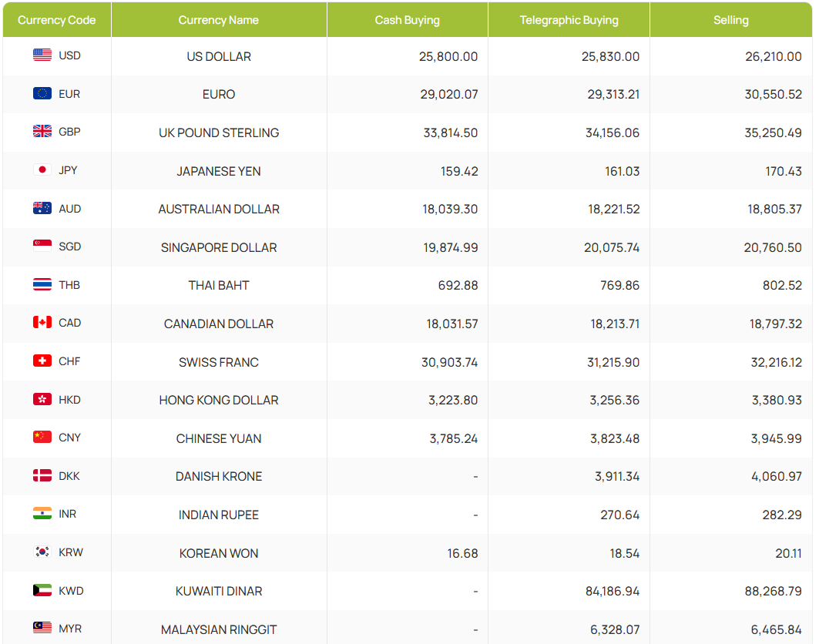Click the Kuwait flag next to KWD
The width and height of the screenshot is (819, 644).
tap(42, 590)
